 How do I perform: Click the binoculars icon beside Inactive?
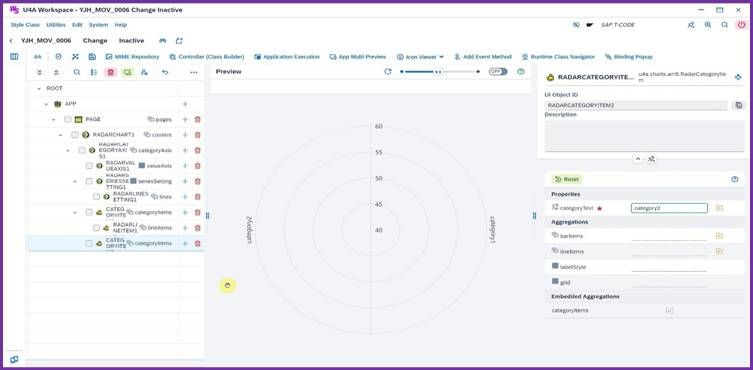pos(163,41)
